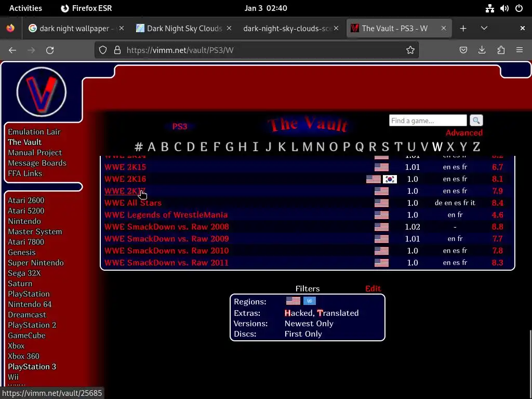Open the Firefox hamburger menu
The width and height of the screenshot is (532, 399).
pyautogui.click(x=520, y=50)
